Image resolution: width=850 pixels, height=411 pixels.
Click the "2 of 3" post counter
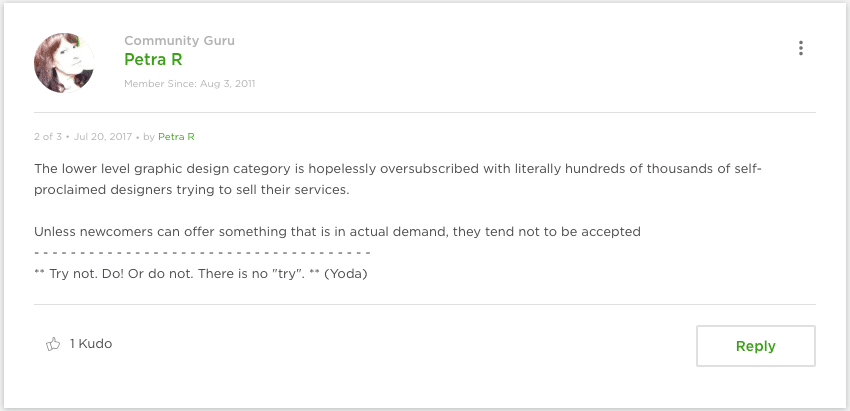(x=47, y=136)
